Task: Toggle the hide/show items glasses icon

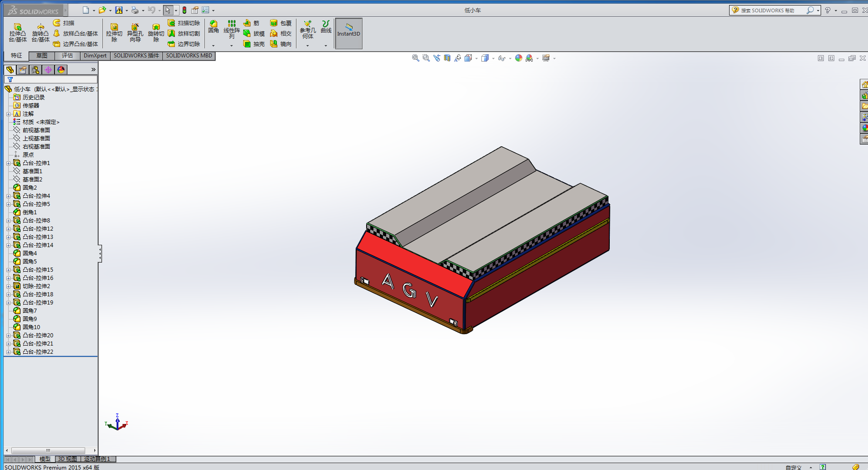Action: point(501,58)
